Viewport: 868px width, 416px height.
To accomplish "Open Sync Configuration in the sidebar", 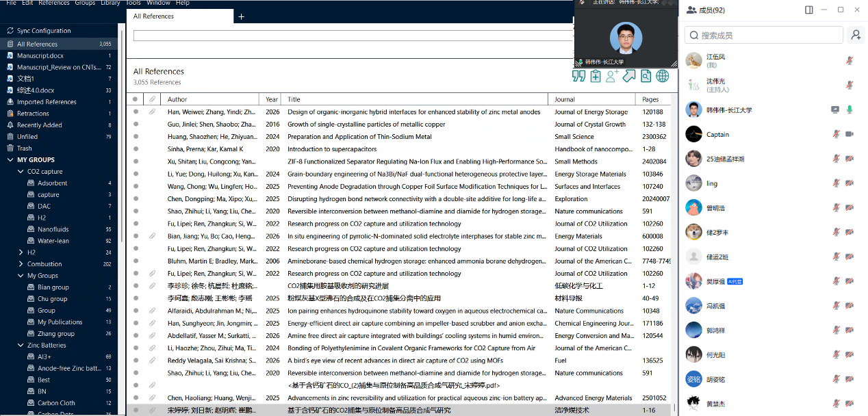I will tap(44, 31).
